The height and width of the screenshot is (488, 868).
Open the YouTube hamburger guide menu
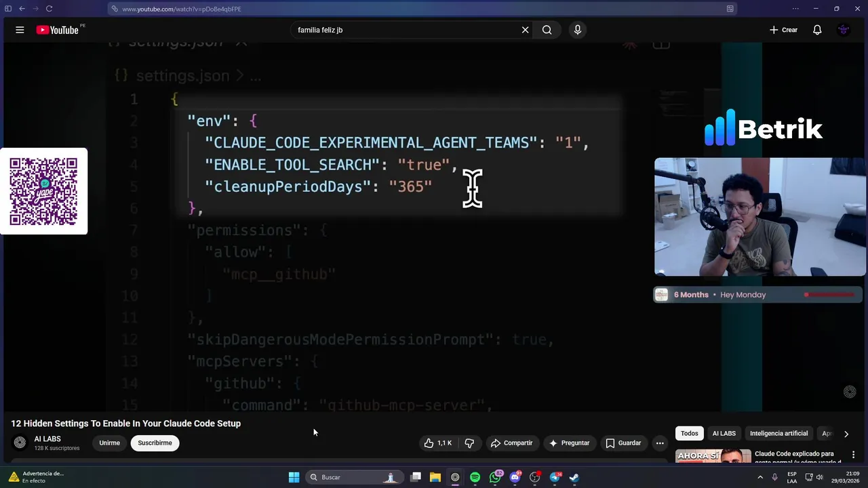pyautogui.click(x=20, y=30)
